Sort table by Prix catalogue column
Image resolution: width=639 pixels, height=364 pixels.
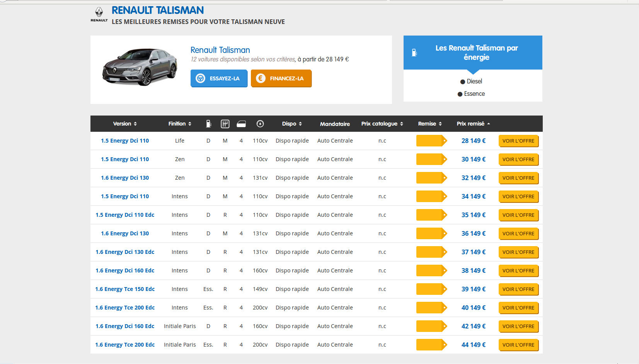(382, 124)
